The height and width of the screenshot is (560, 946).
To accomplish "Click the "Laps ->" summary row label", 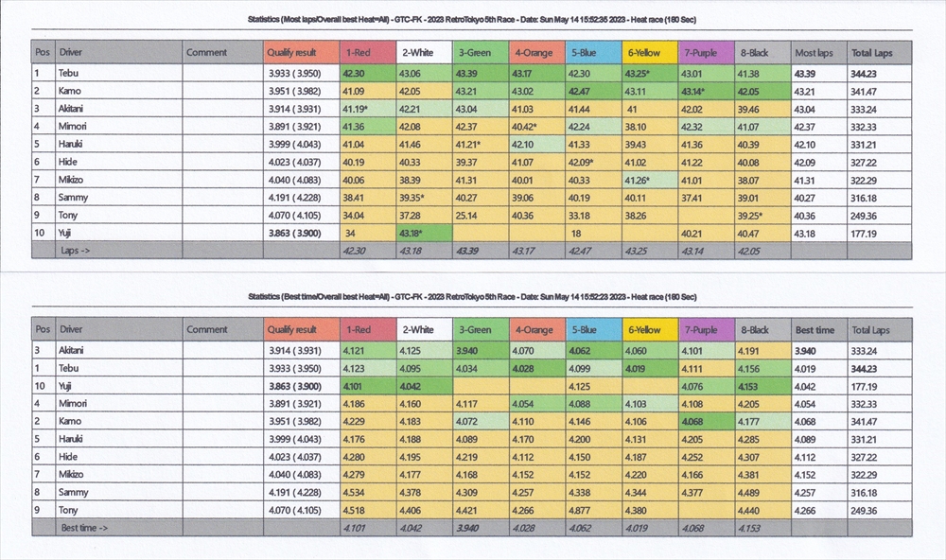I will [x=78, y=251].
